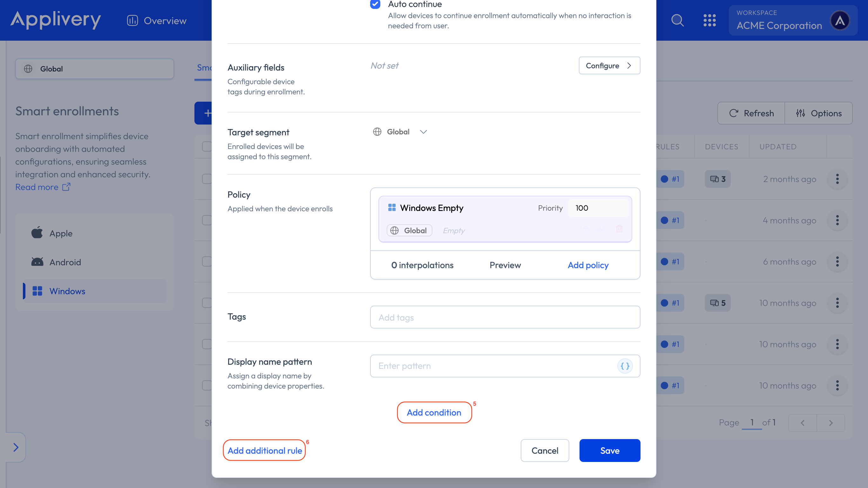
Task: Click the Priority value field showing 100
Action: click(x=597, y=208)
